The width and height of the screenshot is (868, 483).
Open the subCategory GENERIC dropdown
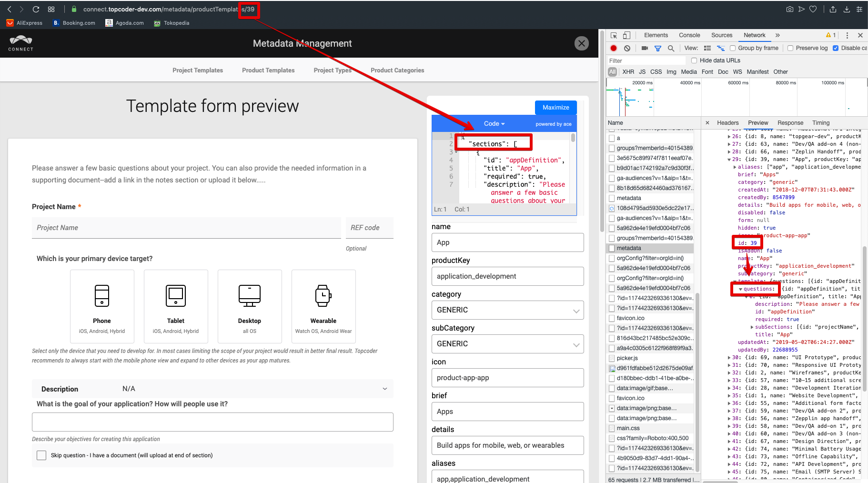(507, 344)
